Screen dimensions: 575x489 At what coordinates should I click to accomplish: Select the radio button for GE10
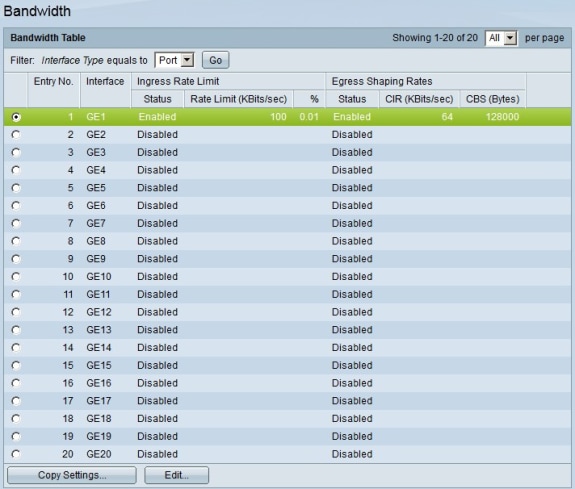16,277
